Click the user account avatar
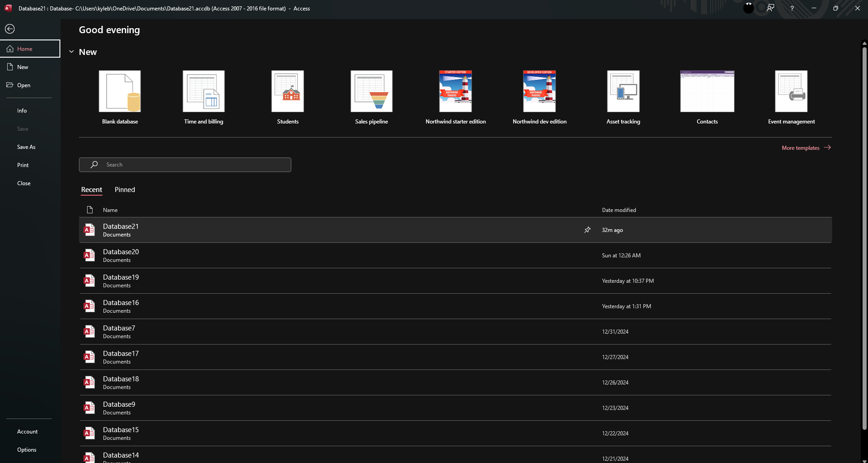Image resolution: width=868 pixels, height=463 pixels. (x=749, y=8)
